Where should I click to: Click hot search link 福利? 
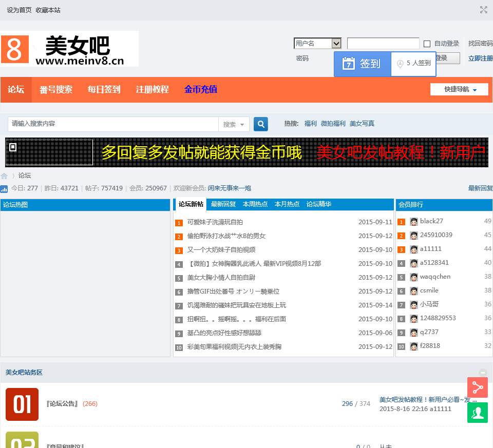(310, 124)
